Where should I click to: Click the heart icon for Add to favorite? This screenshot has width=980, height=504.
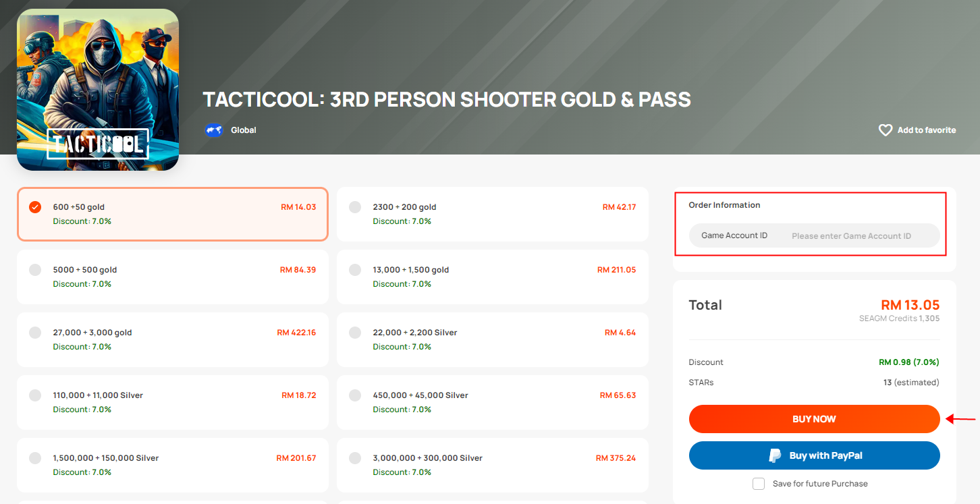pyautogui.click(x=886, y=130)
